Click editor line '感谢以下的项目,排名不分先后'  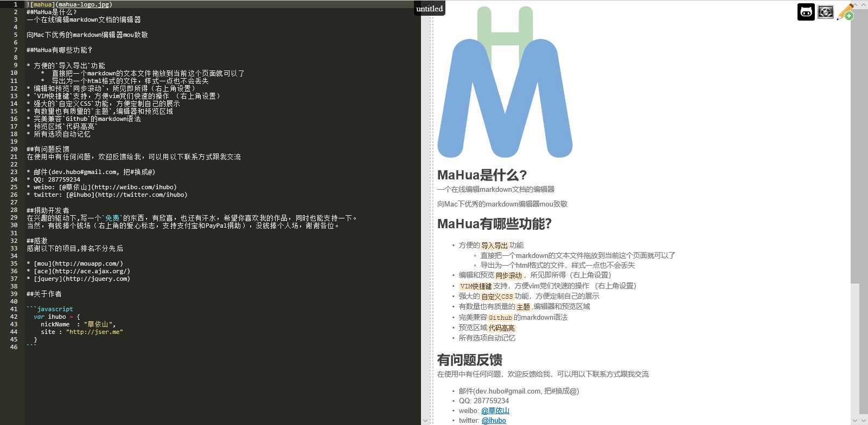[x=75, y=248]
